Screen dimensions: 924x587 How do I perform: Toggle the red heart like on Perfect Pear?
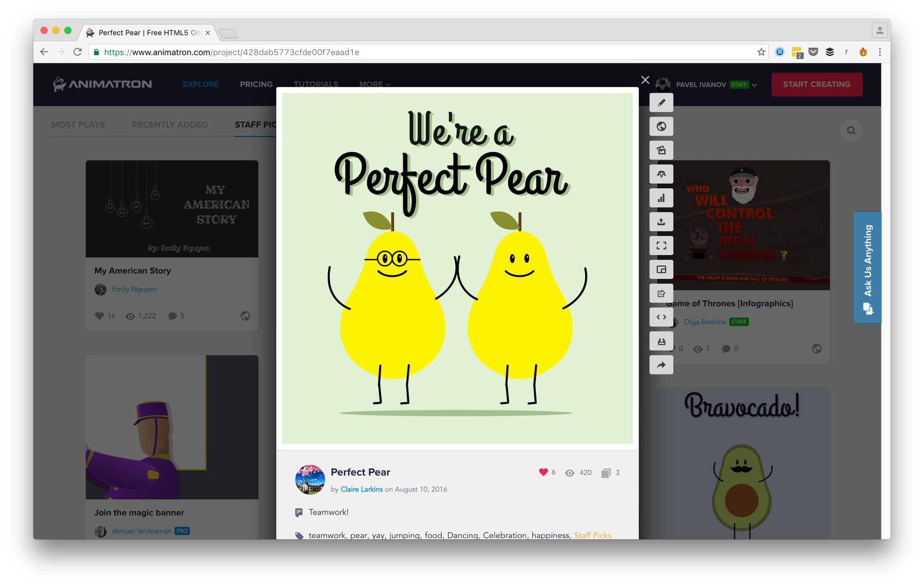[543, 472]
